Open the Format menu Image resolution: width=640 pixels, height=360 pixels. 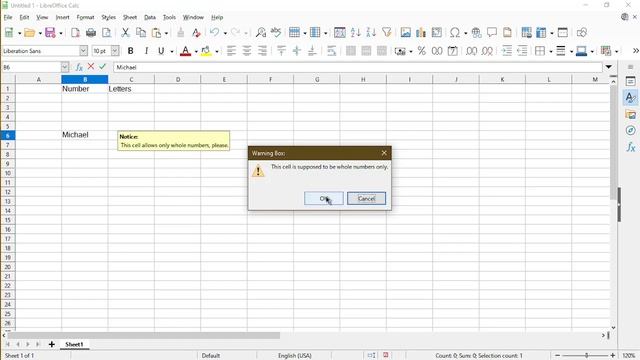pyautogui.click(x=85, y=17)
